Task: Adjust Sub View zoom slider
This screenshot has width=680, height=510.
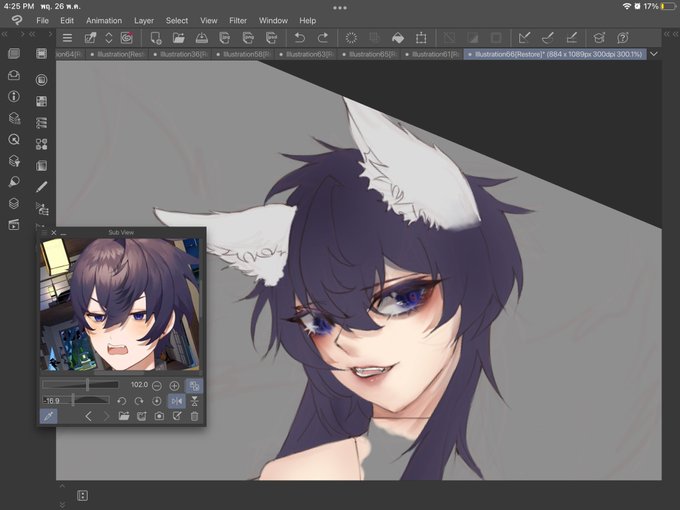Action: (80, 385)
